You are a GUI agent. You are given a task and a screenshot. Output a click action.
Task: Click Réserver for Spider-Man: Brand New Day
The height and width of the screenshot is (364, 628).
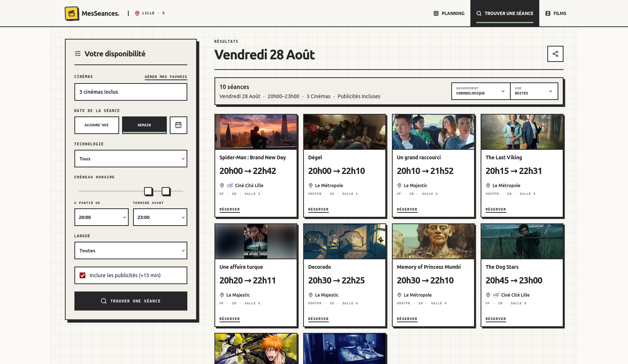(x=229, y=209)
